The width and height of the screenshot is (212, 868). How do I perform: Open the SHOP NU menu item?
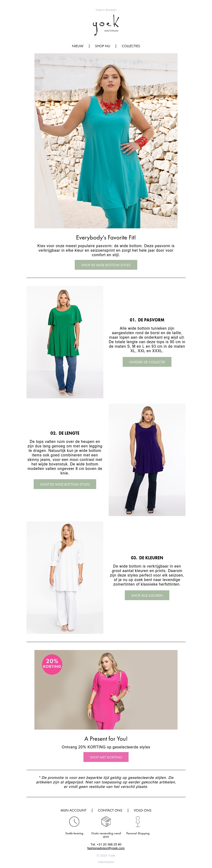103,46
